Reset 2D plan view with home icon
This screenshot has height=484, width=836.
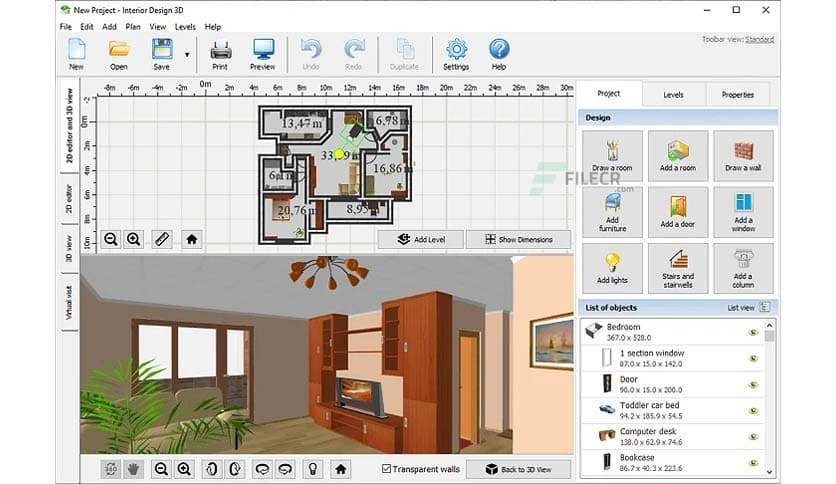tap(192, 239)
